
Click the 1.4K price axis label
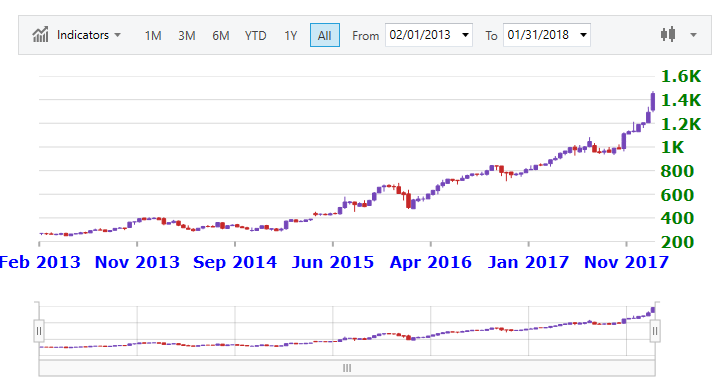pyautogui.click(x=681, y=100)
